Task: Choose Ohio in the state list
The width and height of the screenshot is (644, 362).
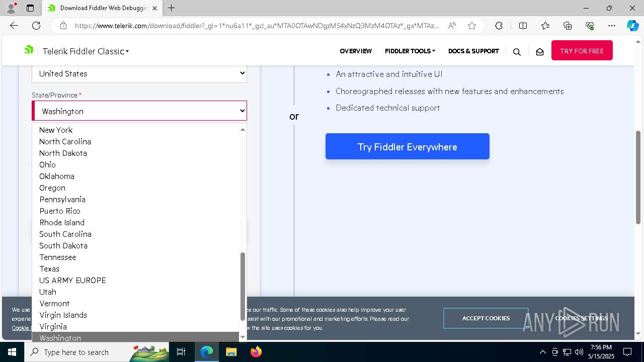Action: point(136,164)
